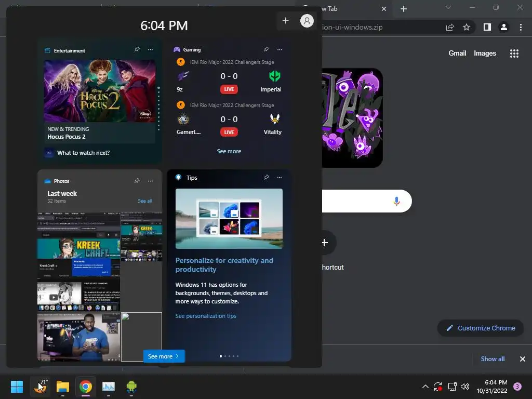Open Chrome three-dot menu
Image resolution: width=532 pixels, height=399 pixels.
[x=521, y=27]
